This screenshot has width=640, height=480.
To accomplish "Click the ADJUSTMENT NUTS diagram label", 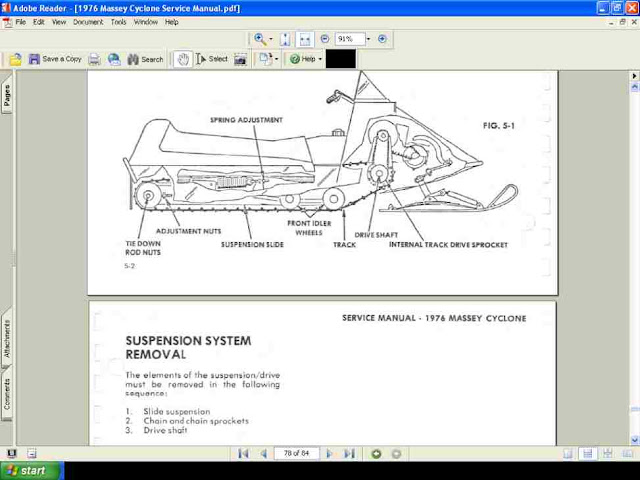I will tap(188, 231).
